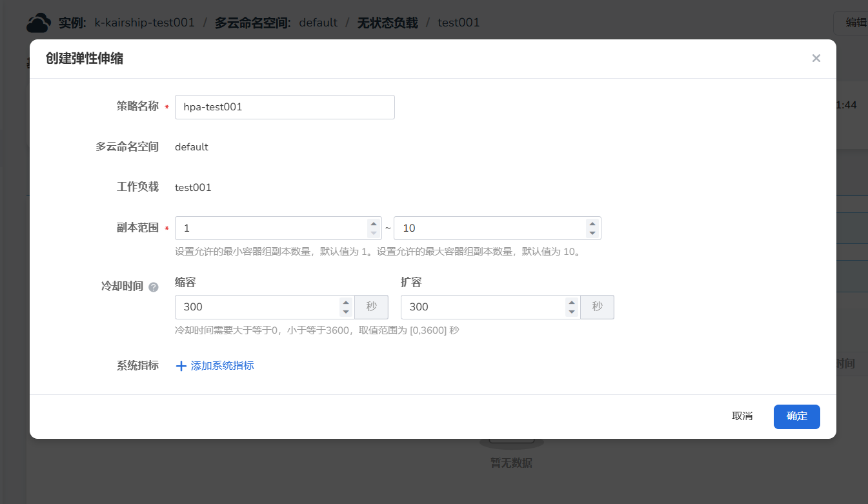This screenshot has width=868, height=504.
Task: Click the 冷却时间 help question mark icon
Action: click(x=154, y=287)
